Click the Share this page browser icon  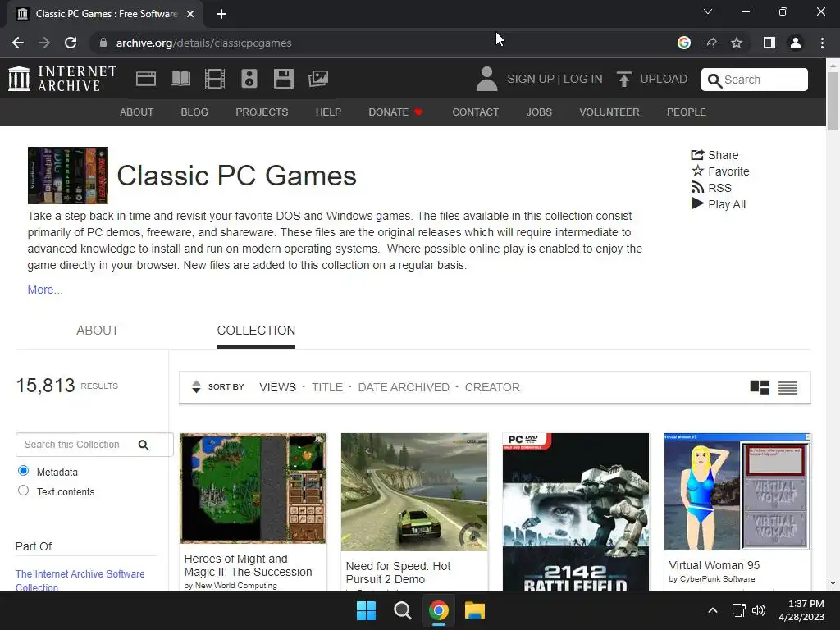tap(710, 43)
